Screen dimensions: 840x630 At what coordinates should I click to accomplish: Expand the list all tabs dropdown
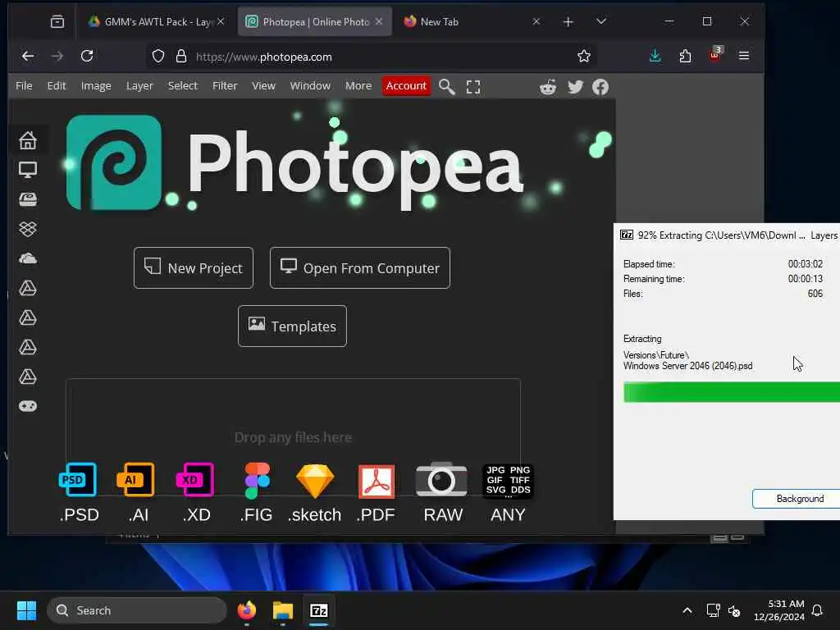point(601,21)
